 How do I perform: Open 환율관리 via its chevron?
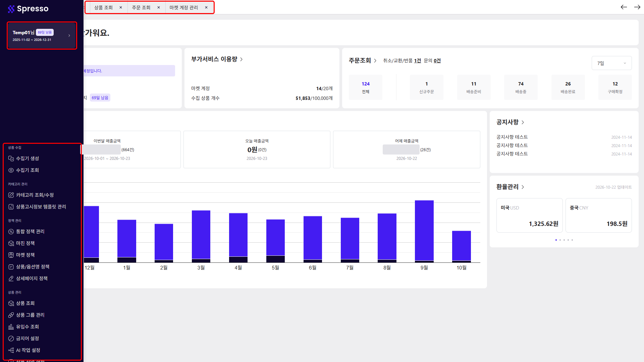[523, 187]
